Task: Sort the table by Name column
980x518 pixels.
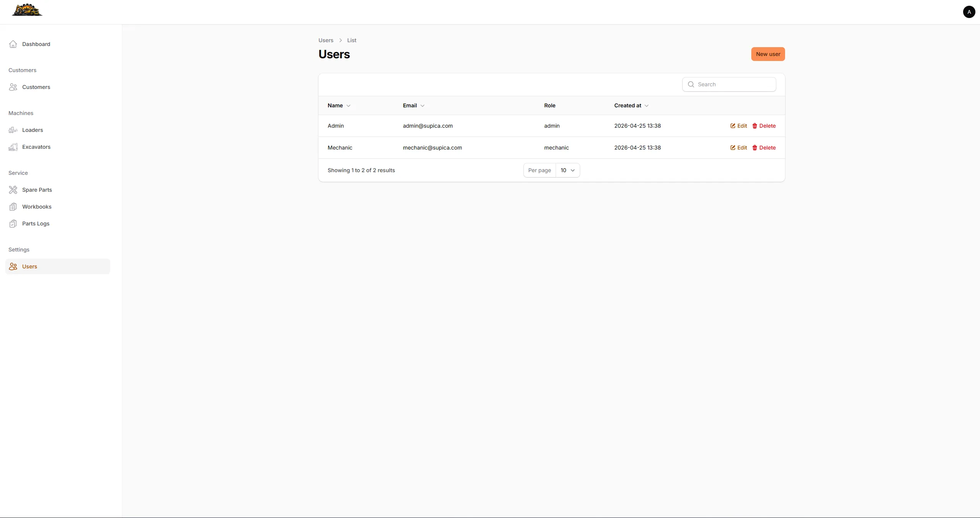Action: [x=339, y=105]
